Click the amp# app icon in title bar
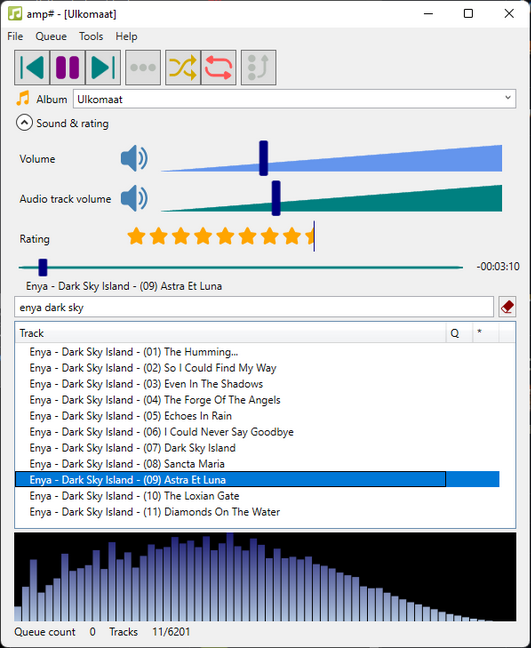 tap(15, 14)
